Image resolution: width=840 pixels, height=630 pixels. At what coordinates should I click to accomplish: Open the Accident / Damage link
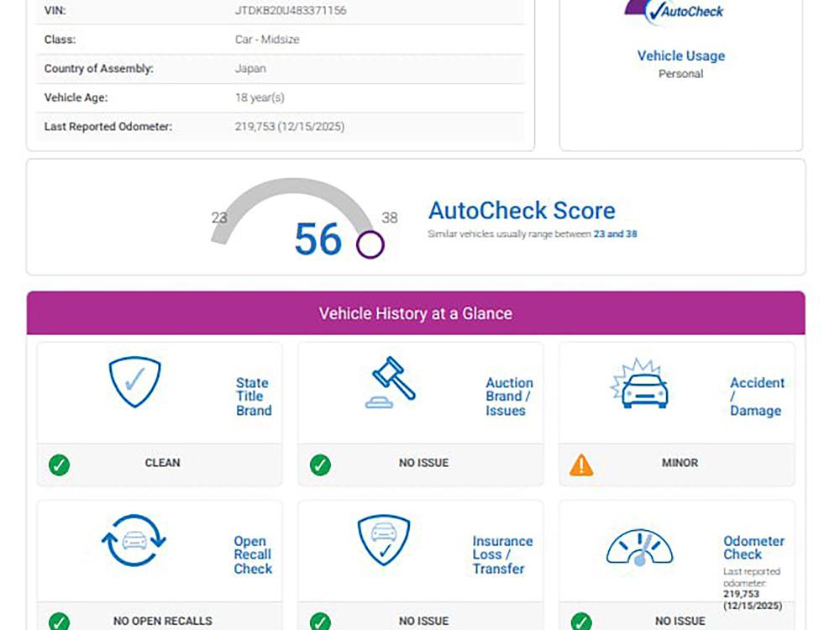coord(756,396)
